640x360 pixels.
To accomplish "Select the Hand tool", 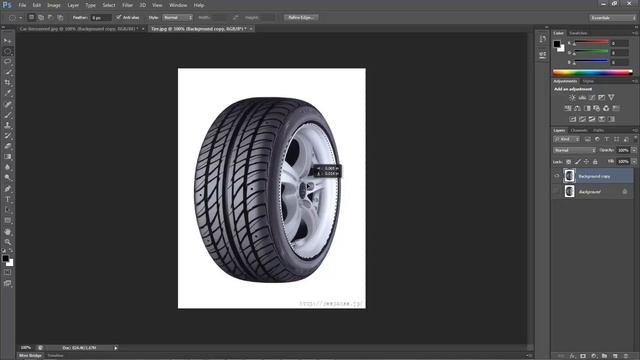I will coord(7,231).
